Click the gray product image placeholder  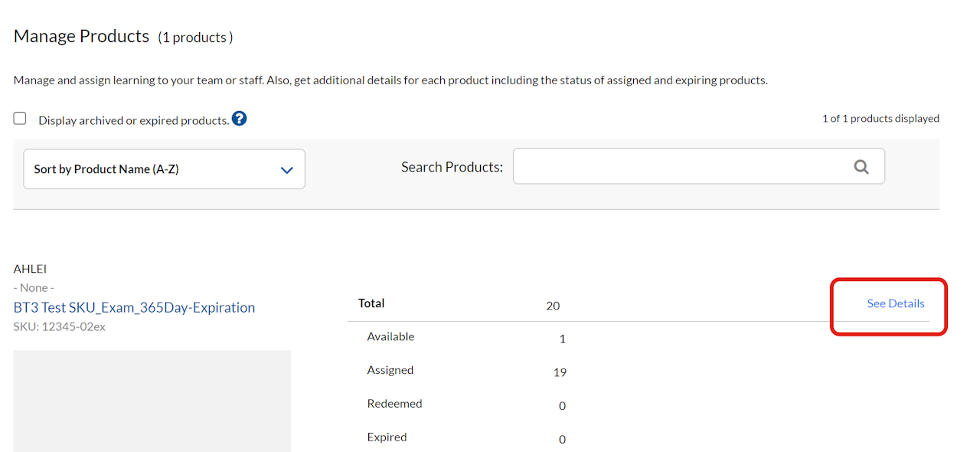point(152,401)
